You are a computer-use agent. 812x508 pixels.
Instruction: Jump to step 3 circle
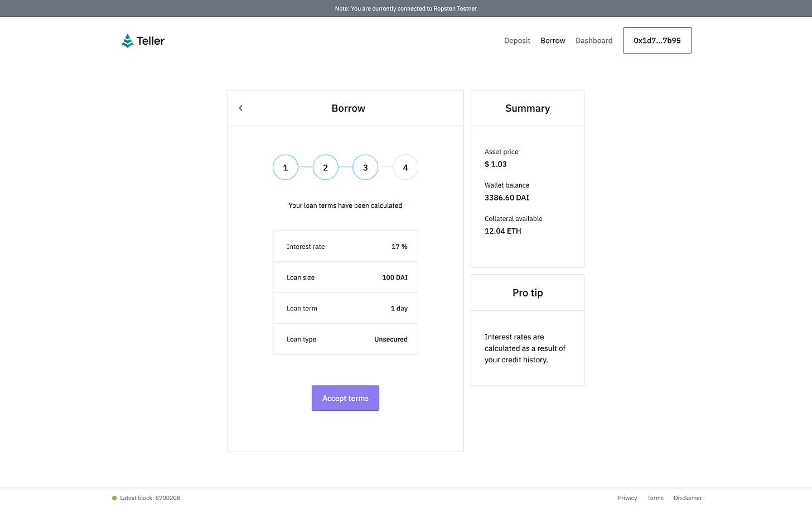(x=365, y=167)
